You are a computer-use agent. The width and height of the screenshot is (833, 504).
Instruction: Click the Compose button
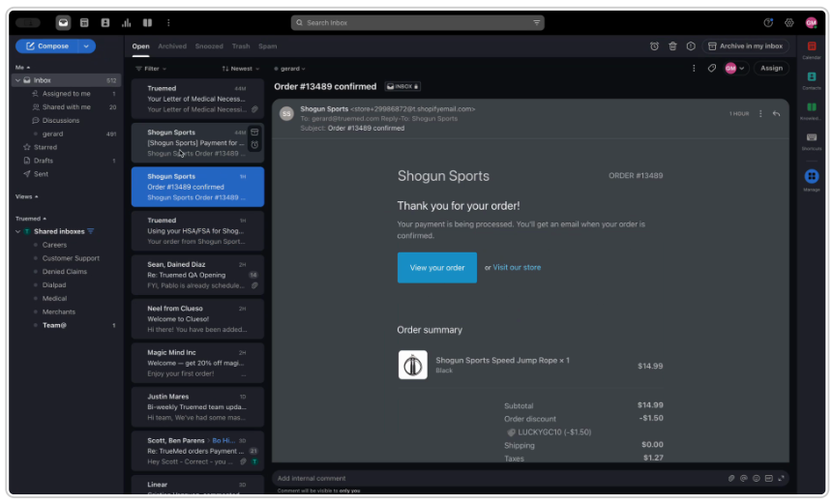point(47,46)
